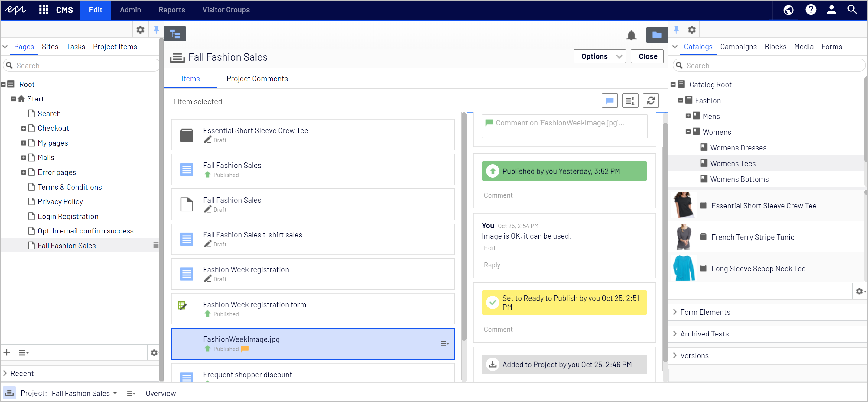Viewport: 868px width, 402px height.
Task: Refresh the project items list
Action: 650,100
